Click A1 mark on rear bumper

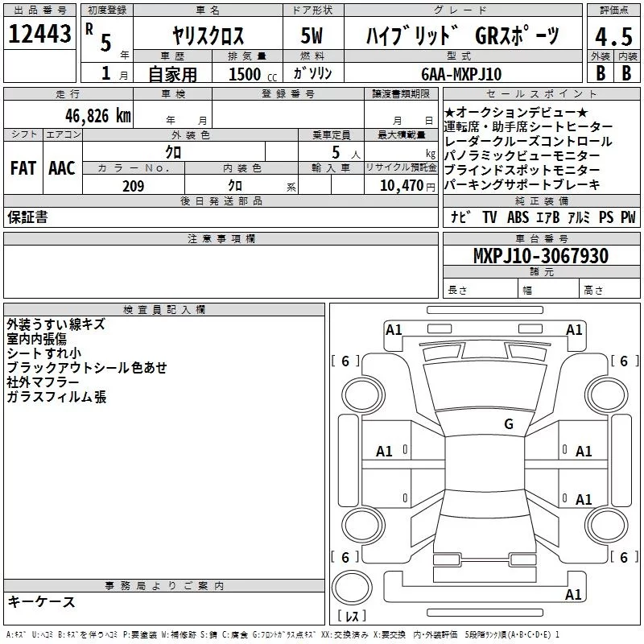pyautogui.click(x=573, y=594)
